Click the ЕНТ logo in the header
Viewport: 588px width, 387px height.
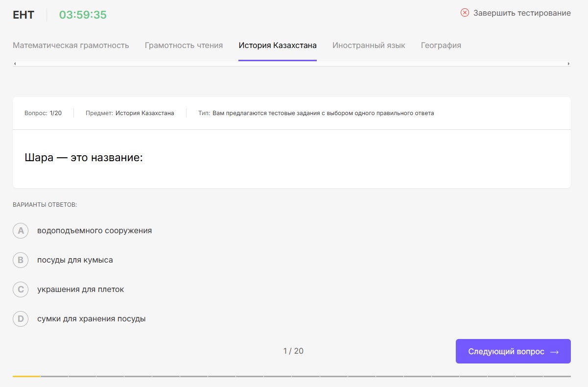[x=23, y=14]
